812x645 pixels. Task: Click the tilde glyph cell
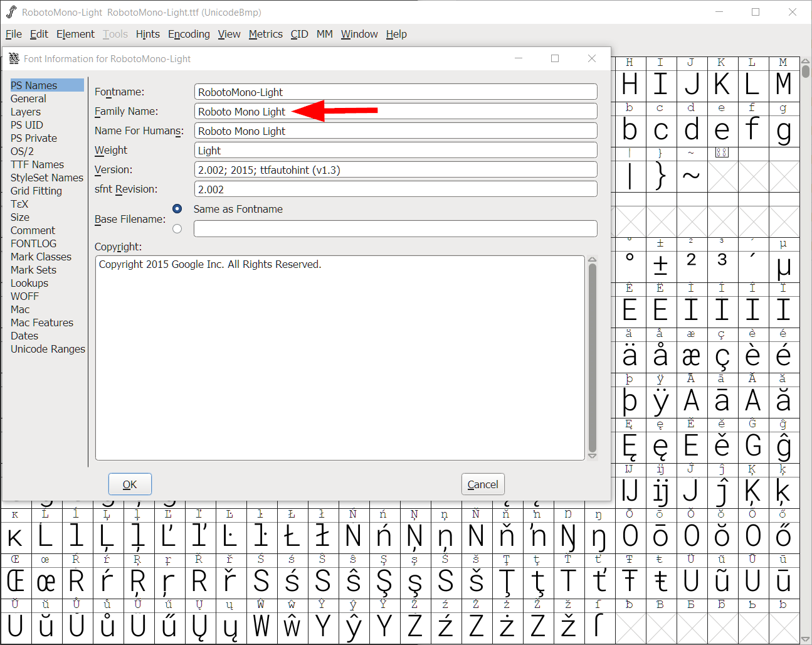coord(691,176)
